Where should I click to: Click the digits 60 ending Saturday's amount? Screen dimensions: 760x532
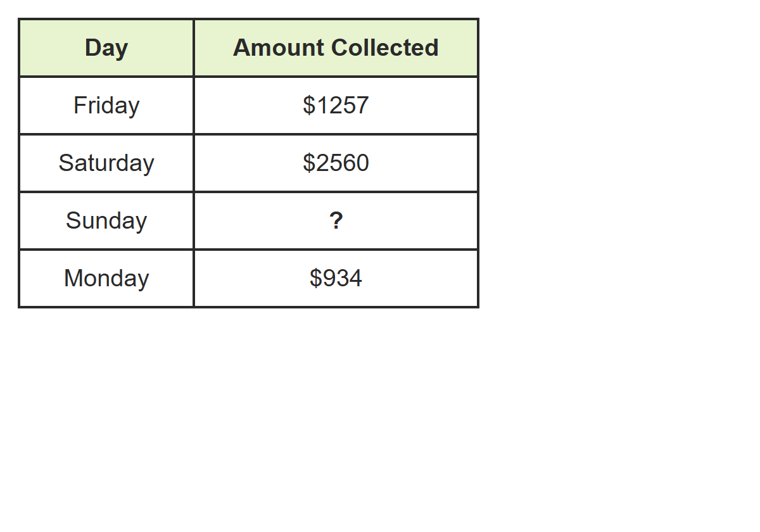(356, 163)
